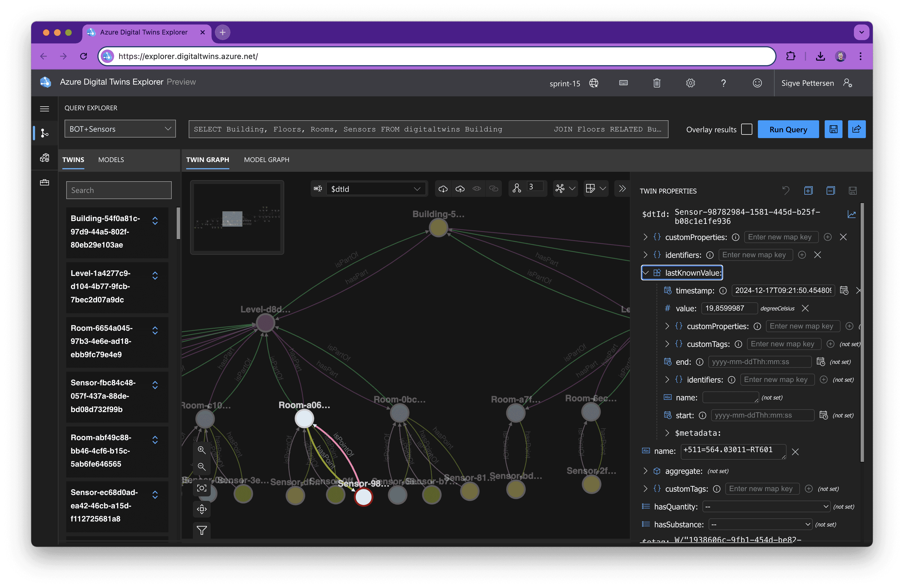
Task: Click the Run Query button
Action: [x=788, y=129]
